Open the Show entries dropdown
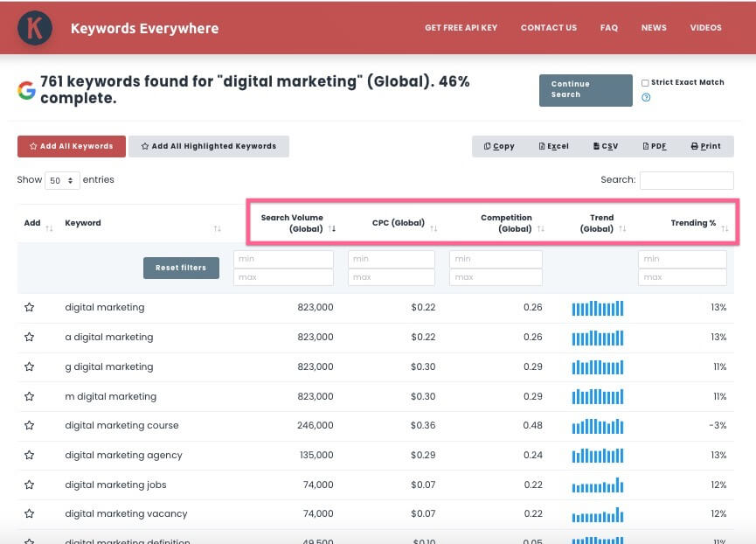 pyautogui.click(x=62, y=180)
